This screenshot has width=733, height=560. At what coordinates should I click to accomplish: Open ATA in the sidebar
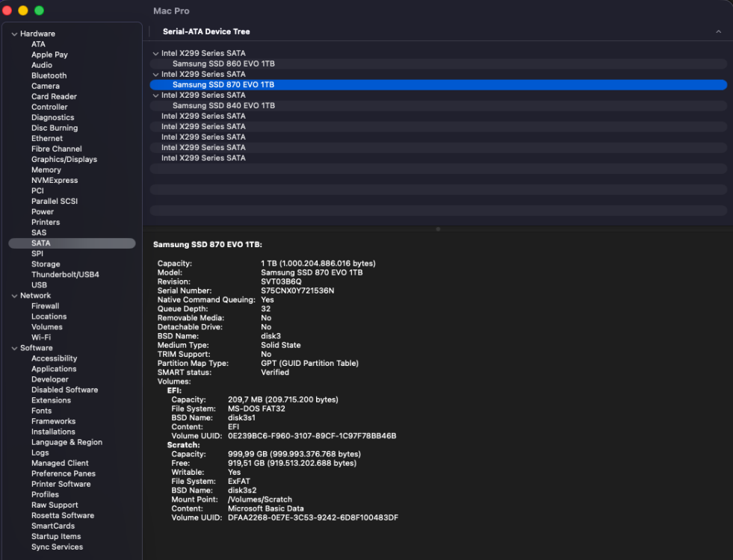tap(38, 44)
